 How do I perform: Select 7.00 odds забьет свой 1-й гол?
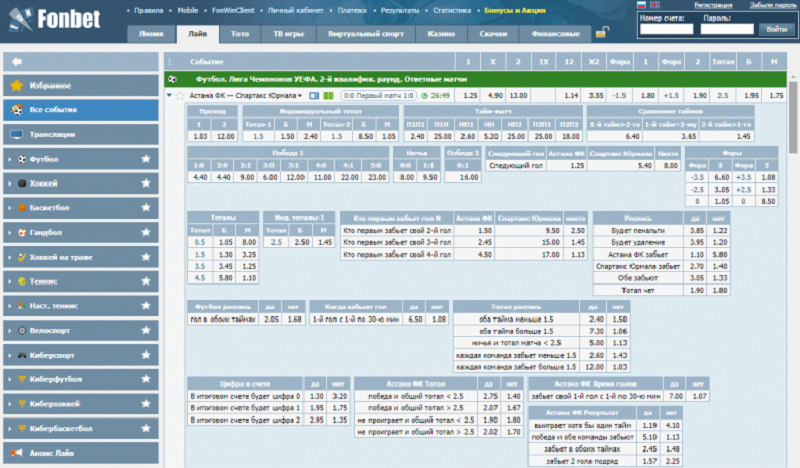pos(675,396)
